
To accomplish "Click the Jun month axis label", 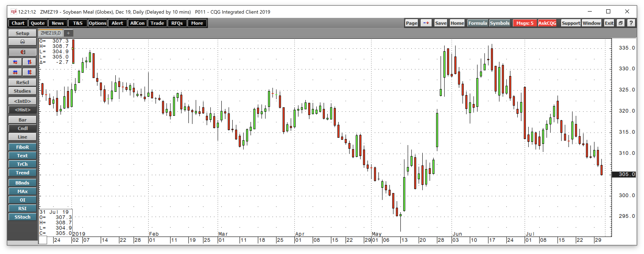I will click(x=457, y=234).
